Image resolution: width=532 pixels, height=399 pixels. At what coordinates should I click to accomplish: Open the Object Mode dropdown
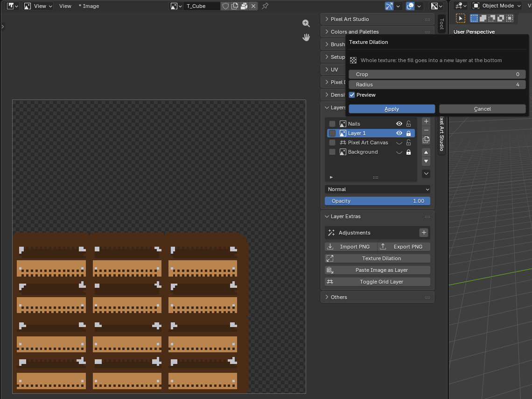[497, 6]
